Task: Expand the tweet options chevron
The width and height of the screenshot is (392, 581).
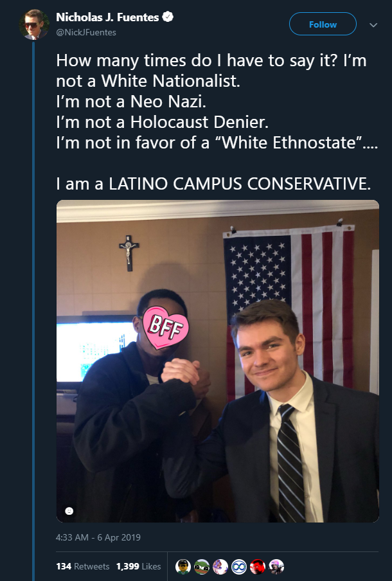Action: pyautogui.click(x=373, y=25)
